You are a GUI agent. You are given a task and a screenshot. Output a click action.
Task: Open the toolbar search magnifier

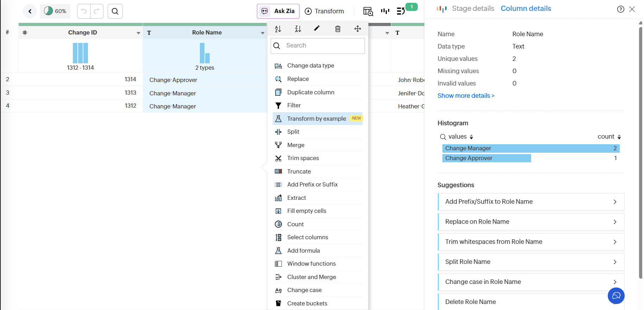[x=115, y=11]
